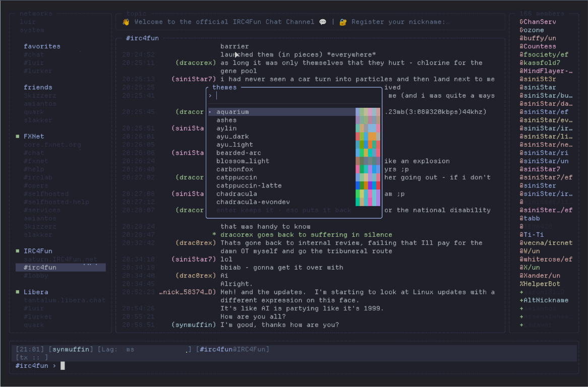
Task: Click the lock emoji in topic bar
Action: 343,22
